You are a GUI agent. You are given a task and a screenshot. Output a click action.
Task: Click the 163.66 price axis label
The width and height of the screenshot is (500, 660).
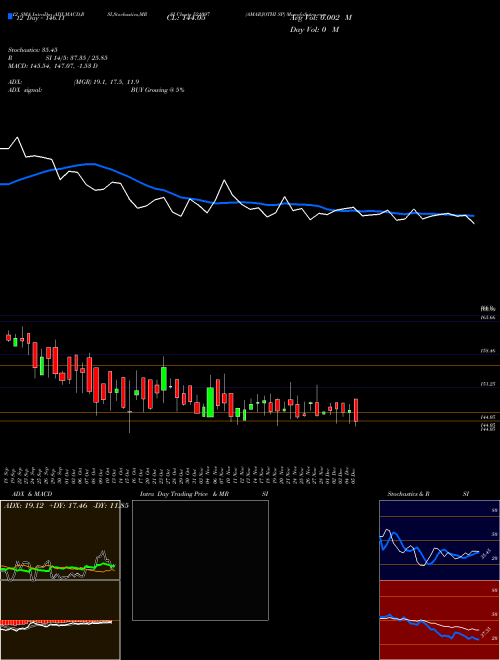point(487,317)
